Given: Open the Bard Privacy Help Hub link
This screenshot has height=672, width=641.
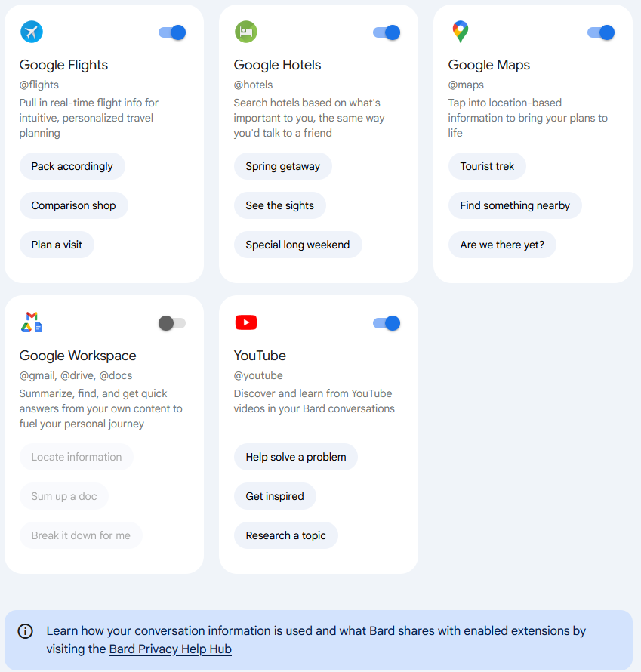Looking at the screenshot, I should (171, 649).
